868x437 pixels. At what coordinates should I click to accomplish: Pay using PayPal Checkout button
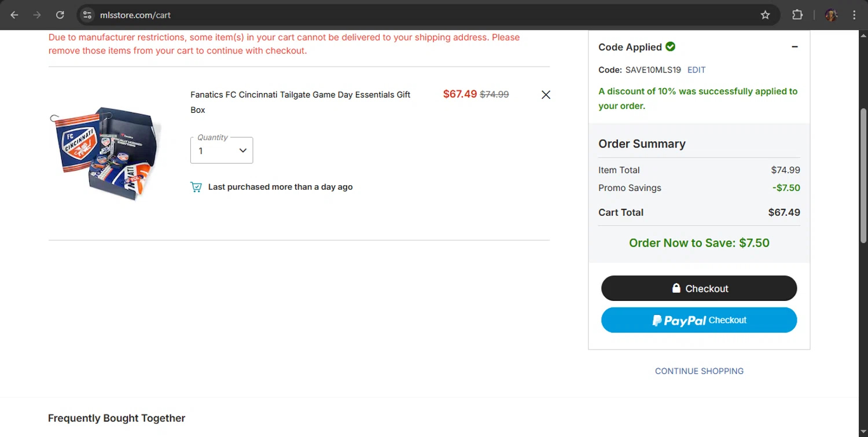[x=699, y=320]
